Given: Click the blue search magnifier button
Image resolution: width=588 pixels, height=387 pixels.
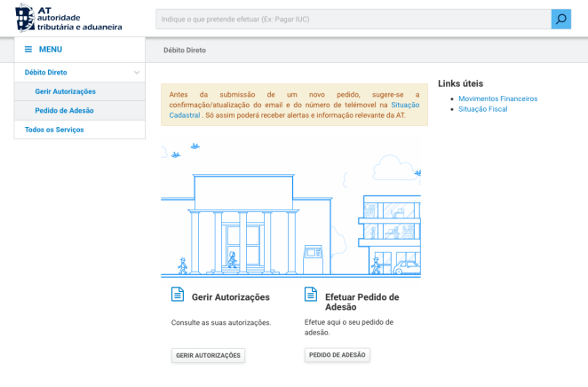Looking at the screenshot, I should [x=561, y=20].
